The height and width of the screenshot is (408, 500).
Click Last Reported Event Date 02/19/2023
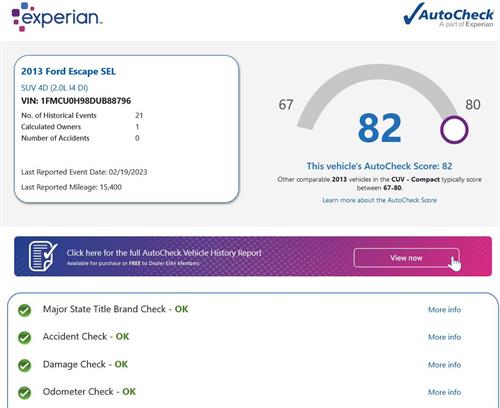coord(84,172)
